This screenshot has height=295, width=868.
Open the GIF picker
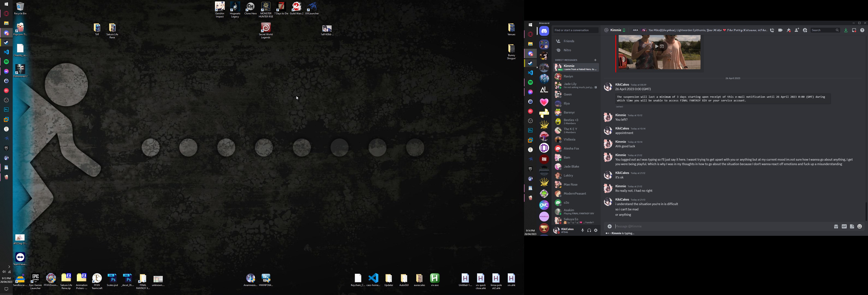(x=844, y=227)
